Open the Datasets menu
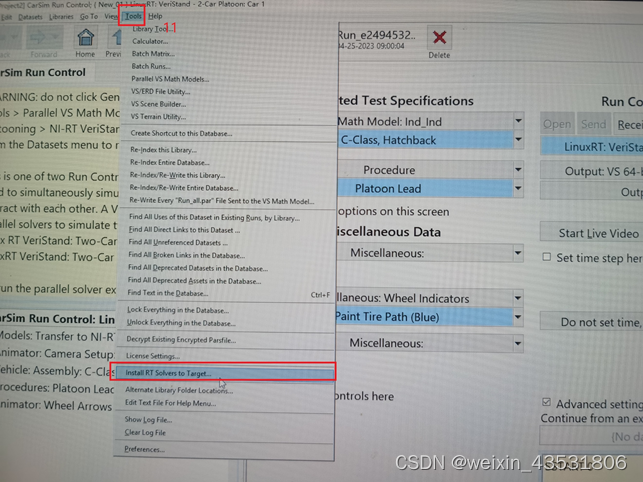643x482 pixels. 30,17
